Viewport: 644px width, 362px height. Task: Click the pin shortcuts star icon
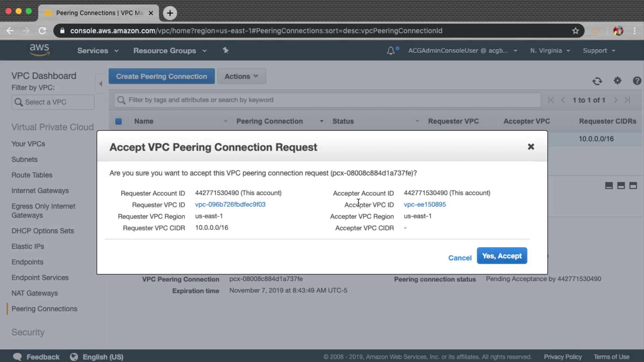click(x=226, y=50)
